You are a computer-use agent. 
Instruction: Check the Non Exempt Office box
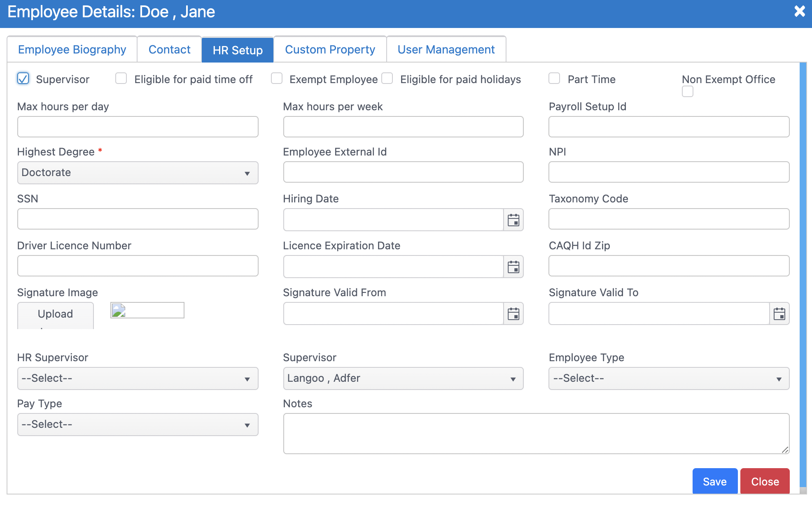tap(687, 91)
